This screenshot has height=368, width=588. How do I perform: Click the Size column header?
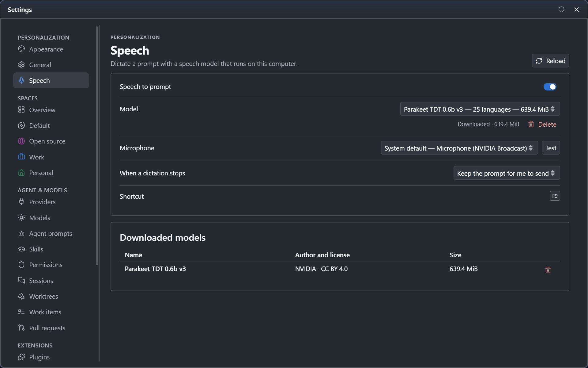(455, 255)
